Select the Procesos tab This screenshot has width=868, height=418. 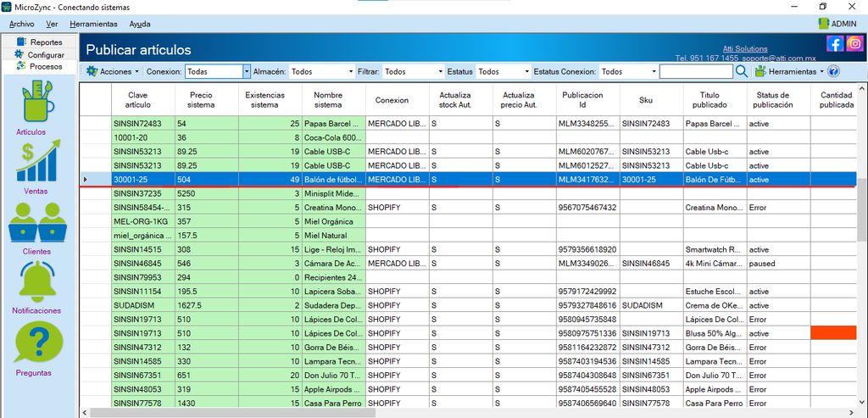(40, 66)
